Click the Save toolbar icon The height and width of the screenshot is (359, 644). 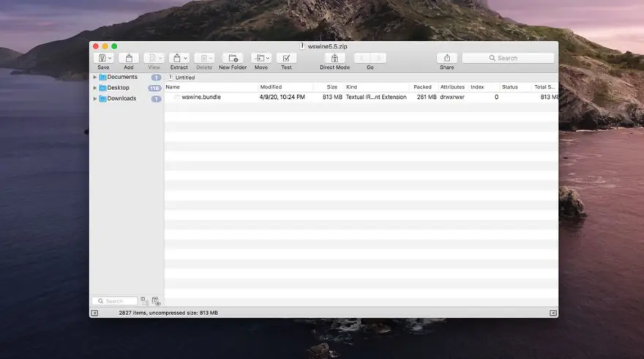click(102, 58)
